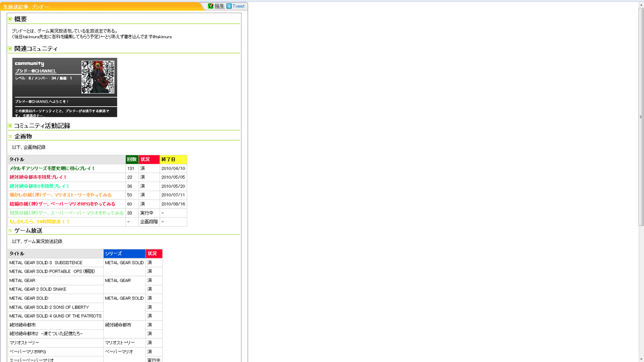Click the 関連コミュニティ section heading
This screenshot has height=362, width=644.
tap(36, 49)
